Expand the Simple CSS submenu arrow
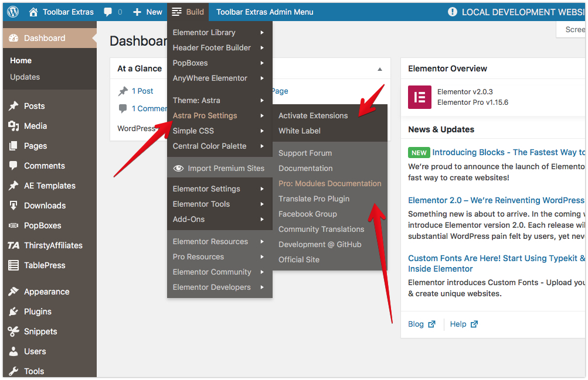The width and height of the screenshot is (588, 380). coord(262,131)
